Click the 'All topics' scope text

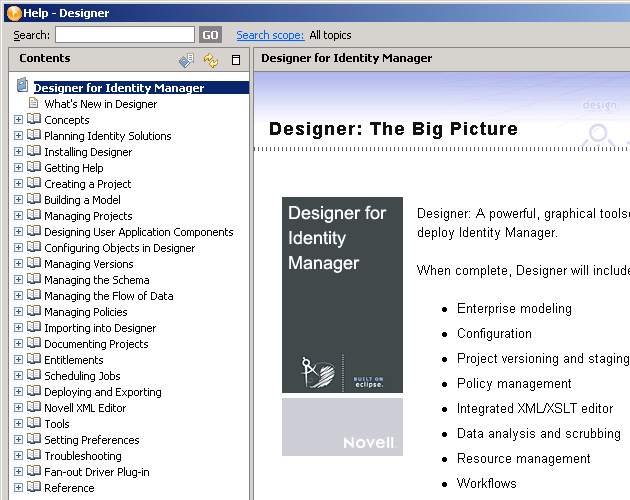click(x=330, y=35)
